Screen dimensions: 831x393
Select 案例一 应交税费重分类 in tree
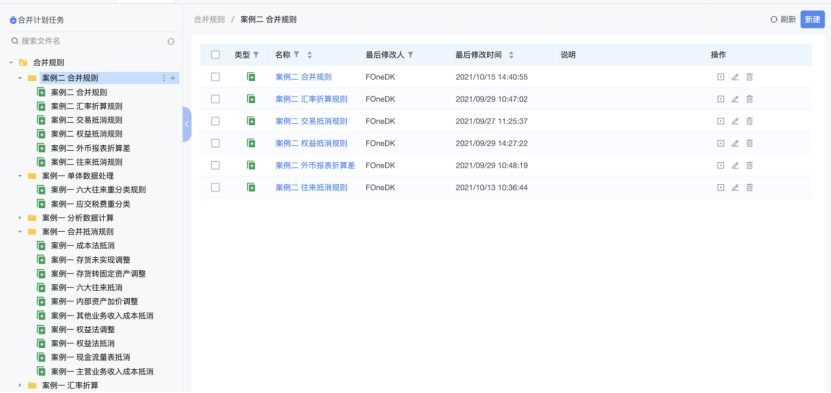(x=91, y=204)
